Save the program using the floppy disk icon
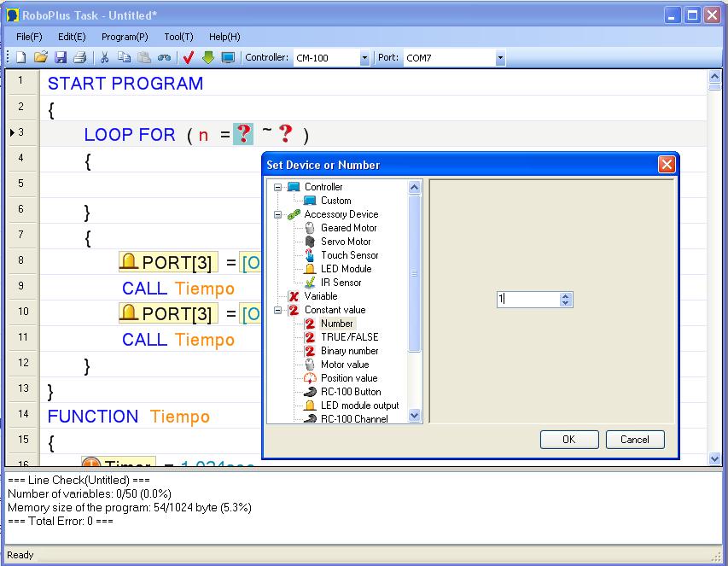728x566 pixels. click(x=61, y=57)
